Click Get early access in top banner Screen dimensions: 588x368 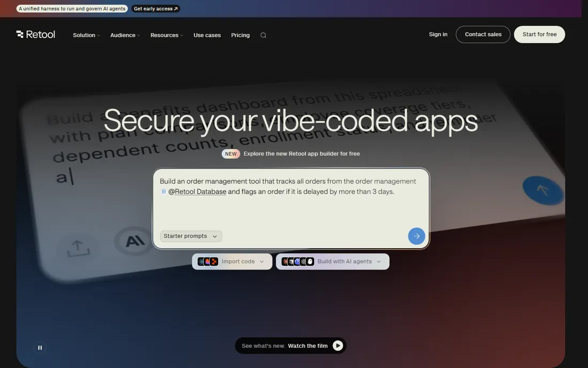pos(156,9)
